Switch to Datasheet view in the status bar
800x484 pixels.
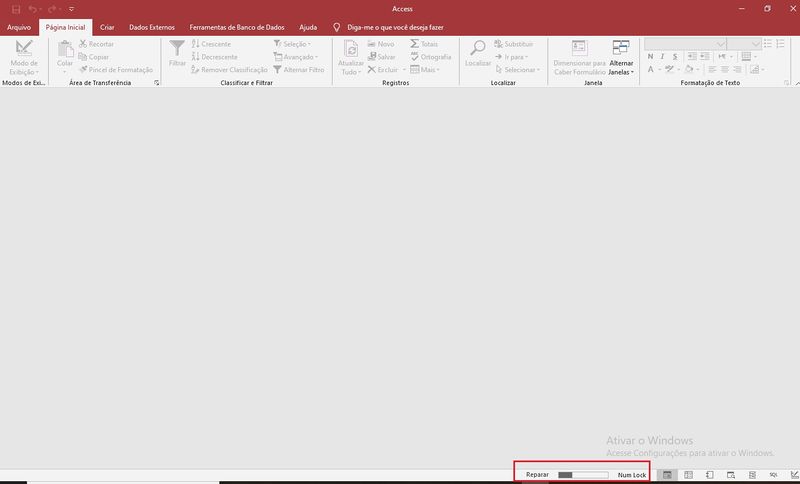coord(688,475)
